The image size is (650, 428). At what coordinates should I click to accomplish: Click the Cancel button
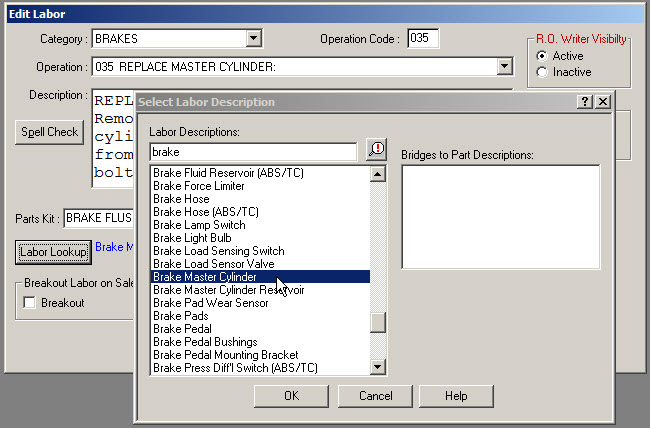point(377,396)
